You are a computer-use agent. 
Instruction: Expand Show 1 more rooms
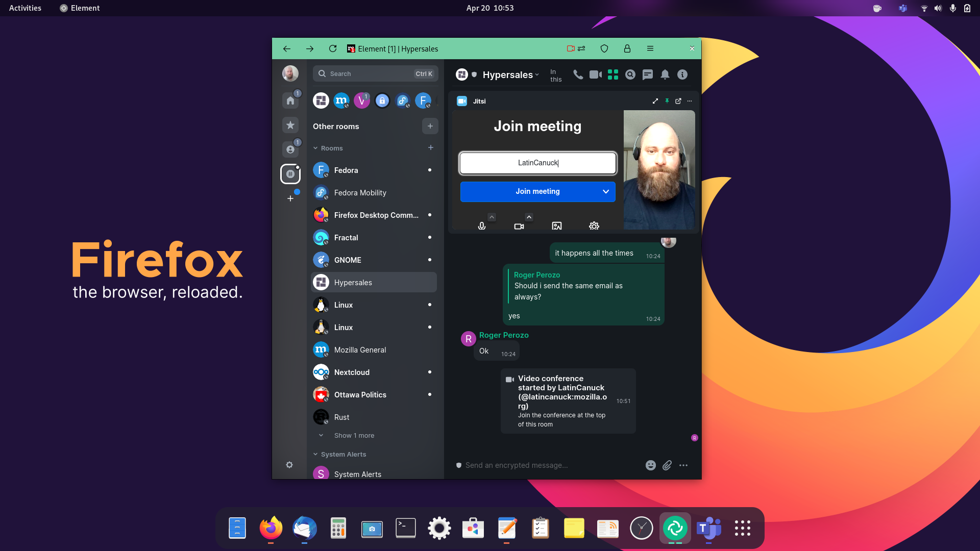[x=354, y=435]
